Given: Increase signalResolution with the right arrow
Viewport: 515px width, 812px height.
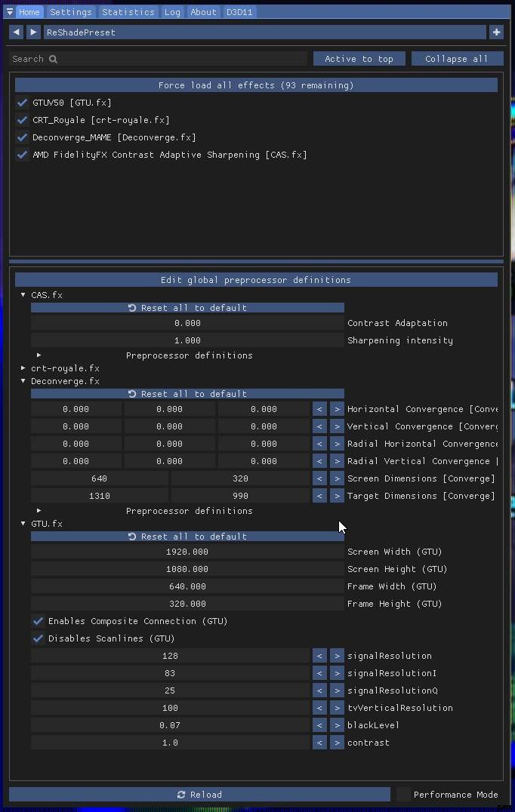Looking at the screenshot, I should pos(337,656).
